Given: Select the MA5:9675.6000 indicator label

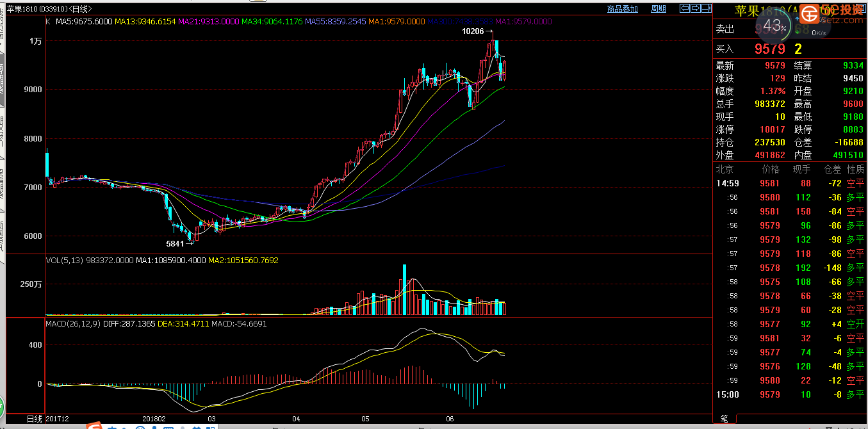Looking at the screenshot, I should pyautogui.click(x=84, y=21).
